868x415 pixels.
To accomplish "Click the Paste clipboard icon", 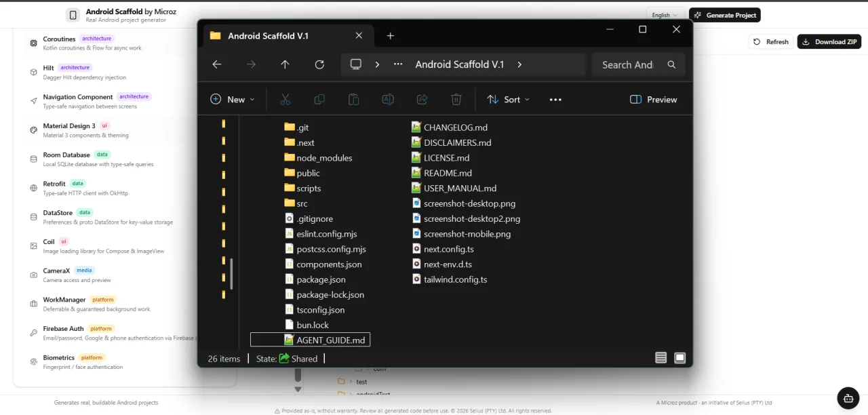I will coord(353,100).
